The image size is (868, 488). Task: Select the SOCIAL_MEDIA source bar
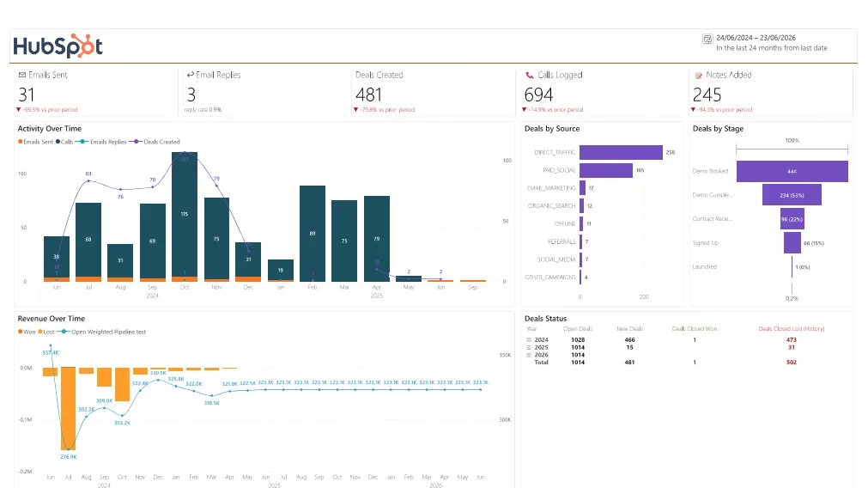pos(581,259)
